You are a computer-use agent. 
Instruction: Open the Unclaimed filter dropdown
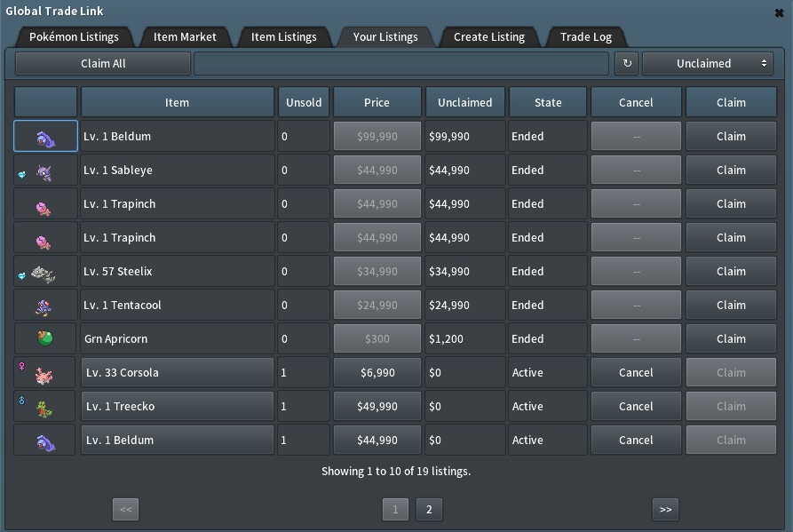pos(708,64)
